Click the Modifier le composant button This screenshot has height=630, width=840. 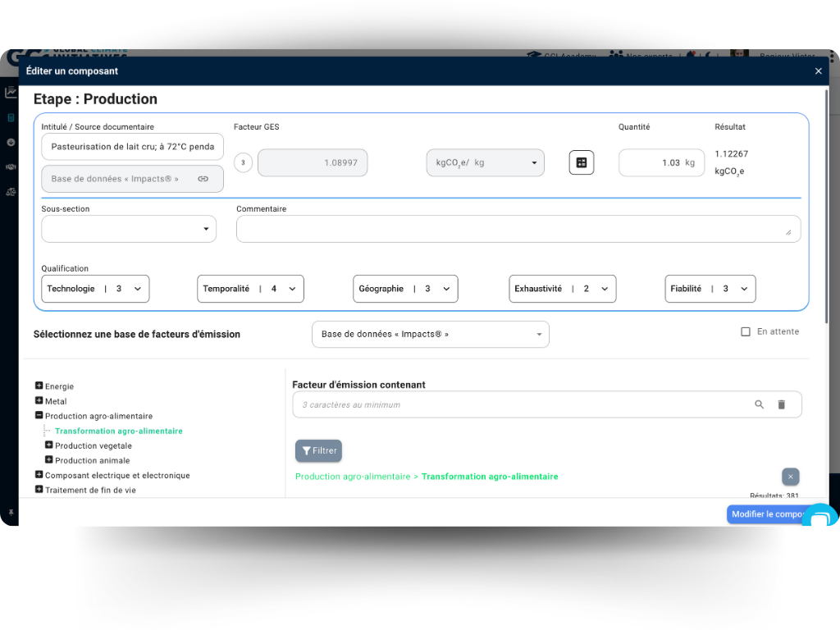point(767,514)
